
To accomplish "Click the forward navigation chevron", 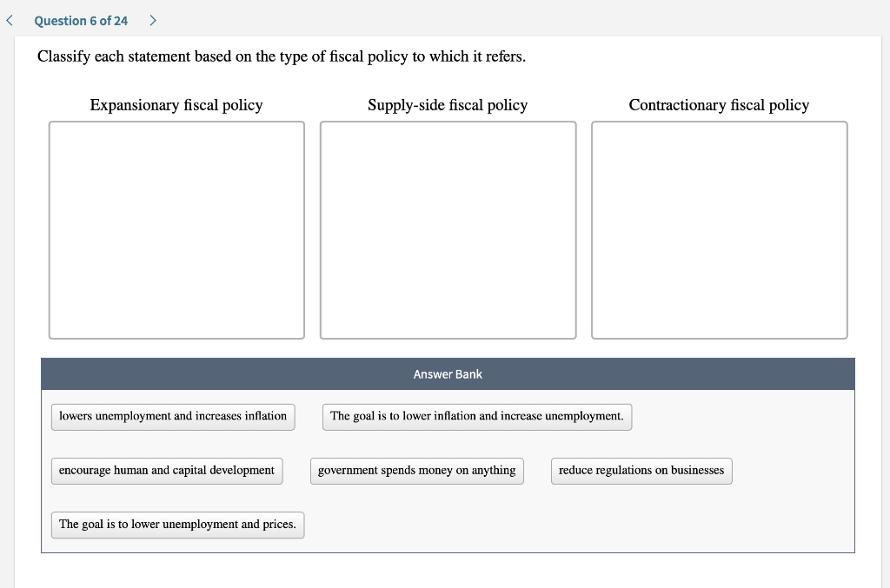I will pyautogui.click(x=153, y=19).
